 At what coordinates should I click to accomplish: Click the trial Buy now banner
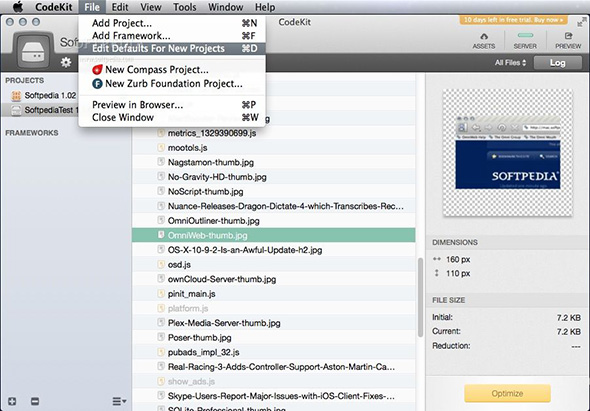[513, 20]
